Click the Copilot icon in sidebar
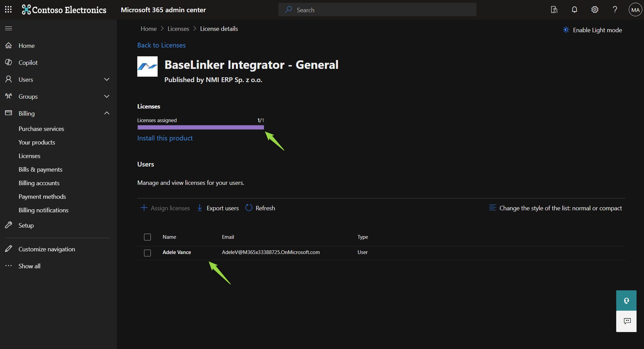Image resolution: width=644 pixels, height=349 pixels. coord(9,62)
